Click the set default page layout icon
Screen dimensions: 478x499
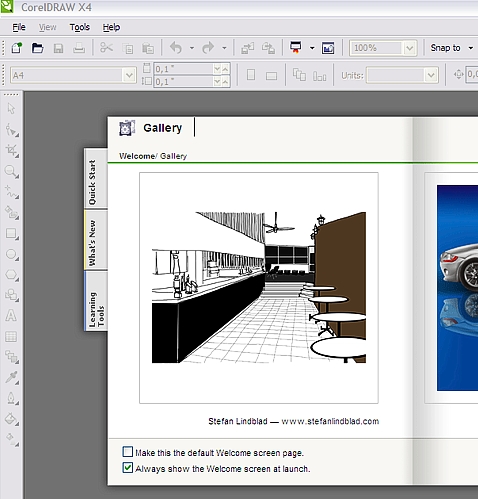point(299,75)
